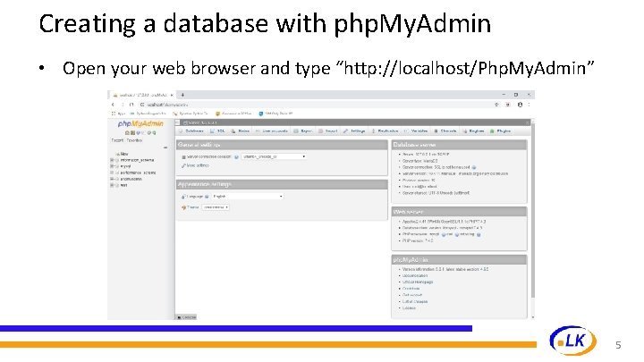Click the Web server panel header
Viewport: 644px width, 362px height.
click(x=459, y=212)
